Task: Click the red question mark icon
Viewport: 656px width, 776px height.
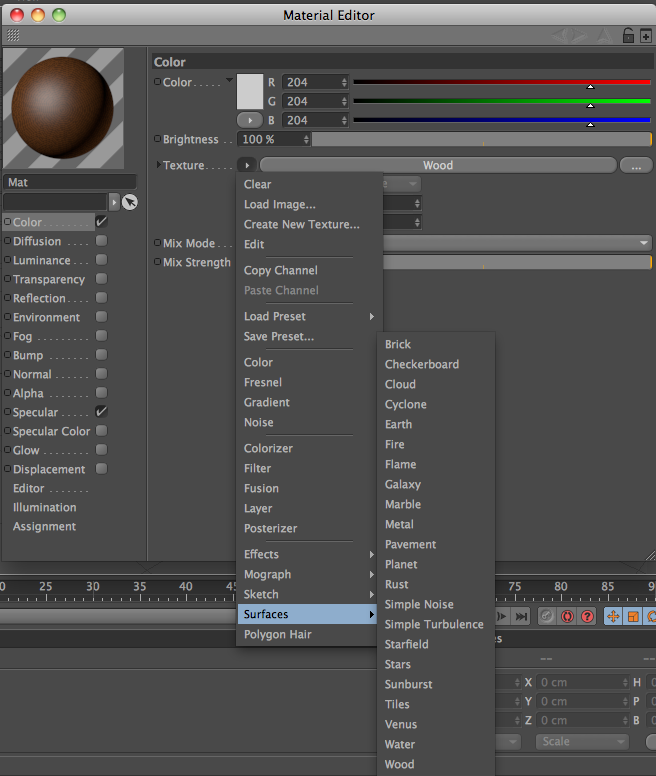Action: pyautogui.click(x=587, y=617)
